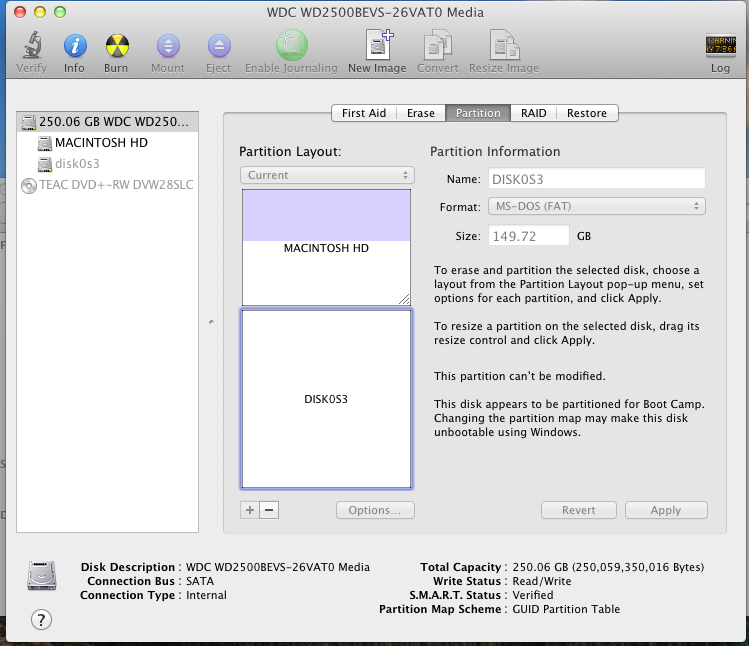Open the Restore tab
This screenshot has width=749, height=646.
pyautogui.click(x=586, y=113)
